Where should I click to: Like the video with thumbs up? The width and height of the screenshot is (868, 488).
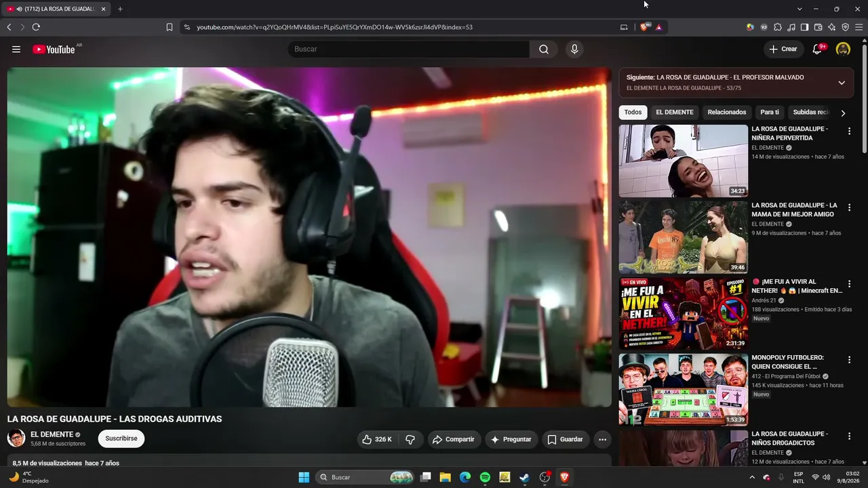tap(377, 439)
